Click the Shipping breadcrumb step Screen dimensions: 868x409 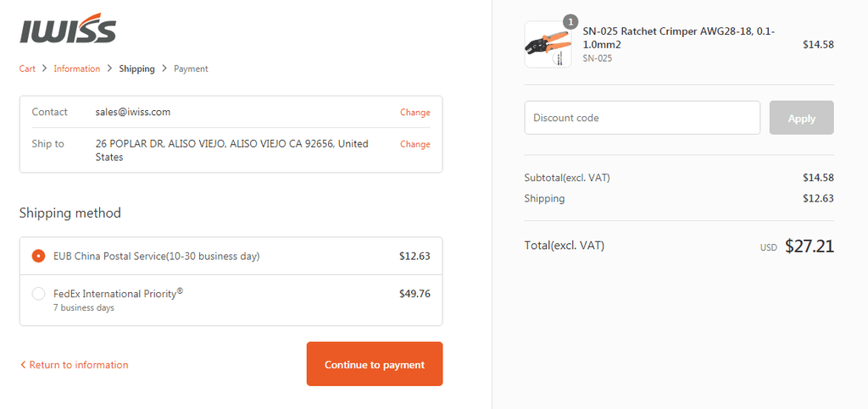click(136, 69)
